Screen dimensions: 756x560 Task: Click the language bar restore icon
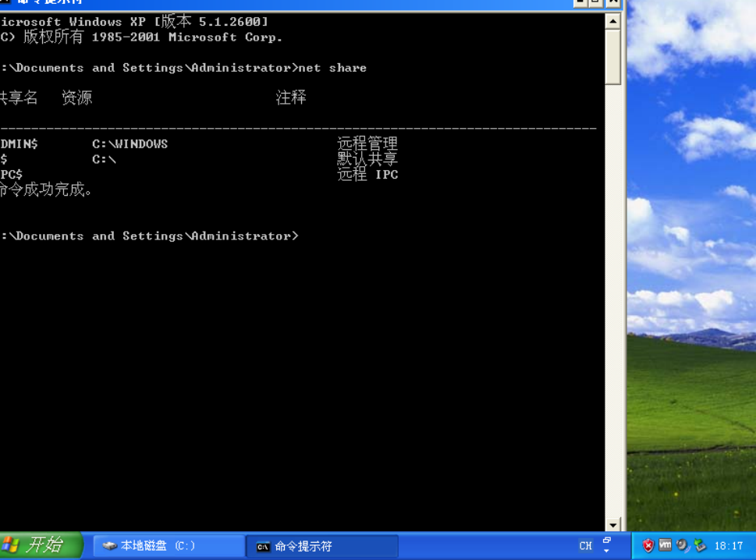(x=607, y=541)
